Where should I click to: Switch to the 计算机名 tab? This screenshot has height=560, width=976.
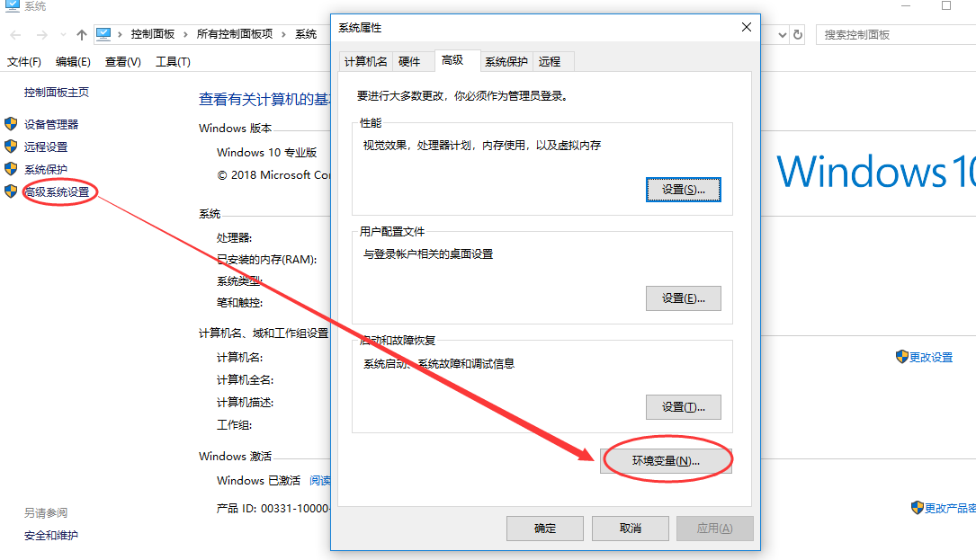click(365, 61)
